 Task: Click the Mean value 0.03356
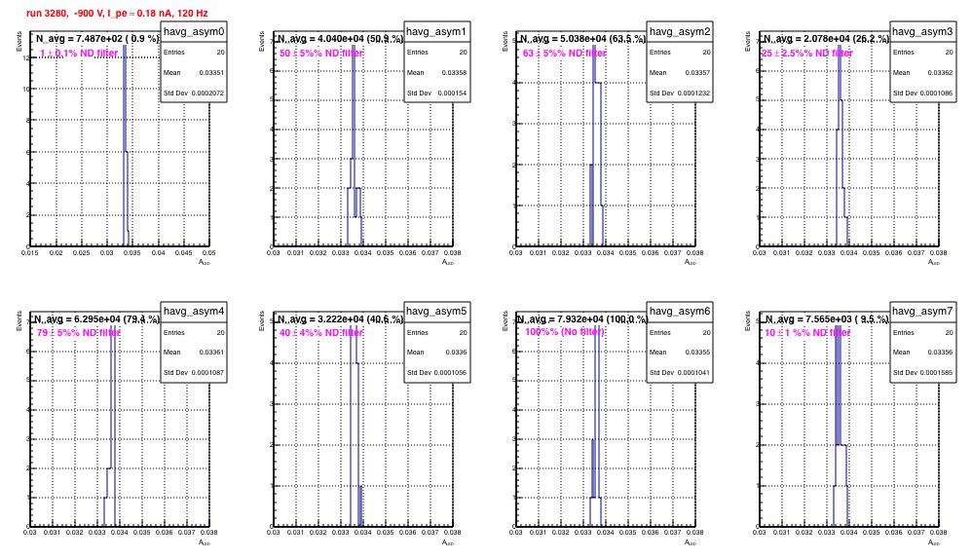coord(941,353)
